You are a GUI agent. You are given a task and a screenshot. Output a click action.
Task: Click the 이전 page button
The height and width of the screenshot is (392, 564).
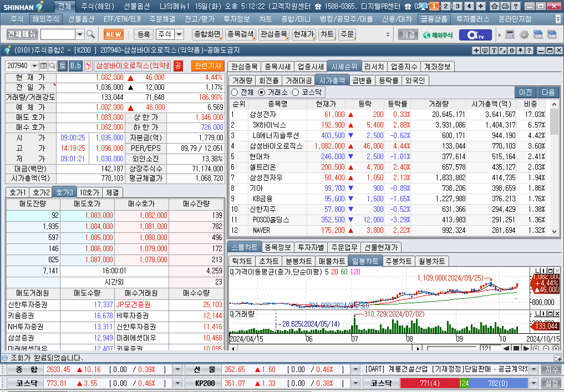526,92
